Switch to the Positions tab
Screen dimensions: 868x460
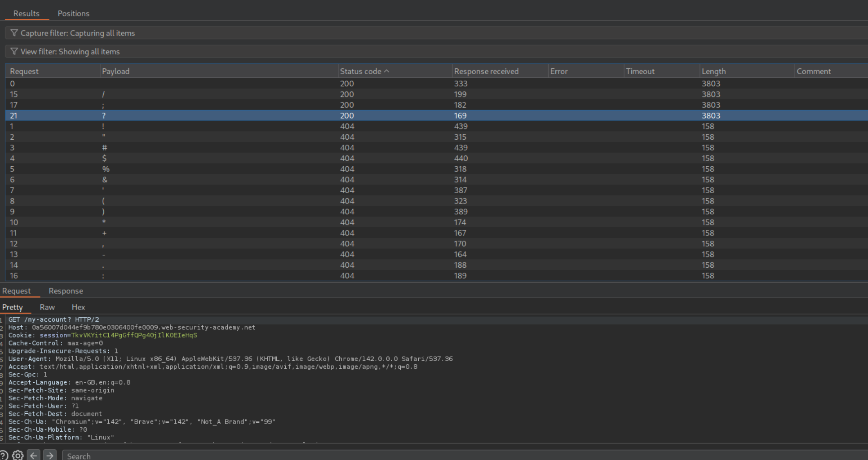73,13
